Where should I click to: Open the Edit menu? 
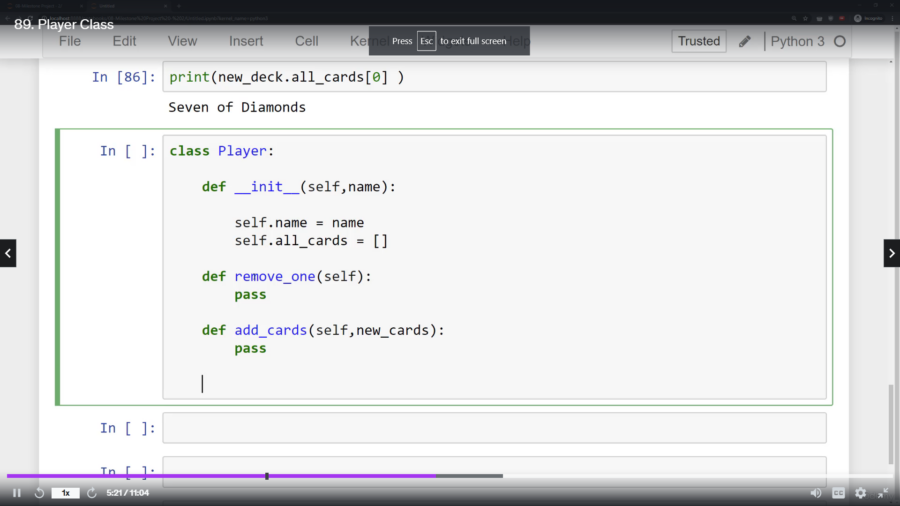[124, 41]
